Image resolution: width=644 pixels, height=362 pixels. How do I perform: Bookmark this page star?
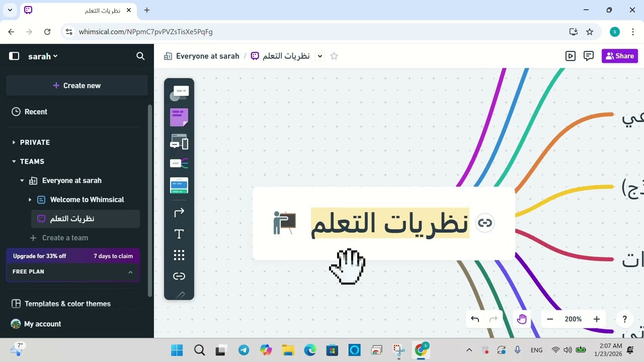[x=590, y=32]
